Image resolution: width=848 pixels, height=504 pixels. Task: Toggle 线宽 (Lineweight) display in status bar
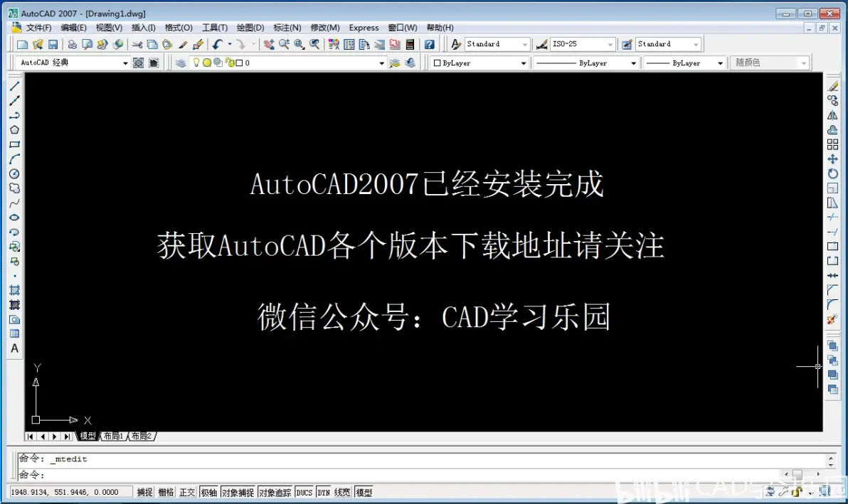coord(342,492)
